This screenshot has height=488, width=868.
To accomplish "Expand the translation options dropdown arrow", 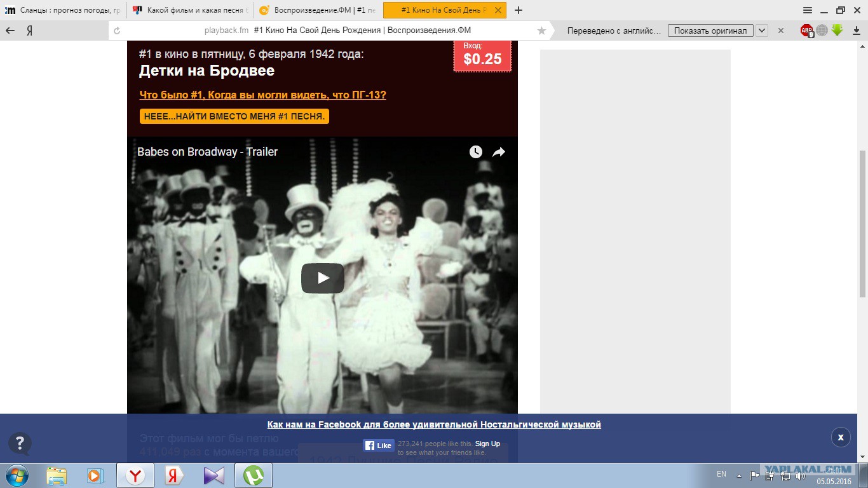I will 762,30.
